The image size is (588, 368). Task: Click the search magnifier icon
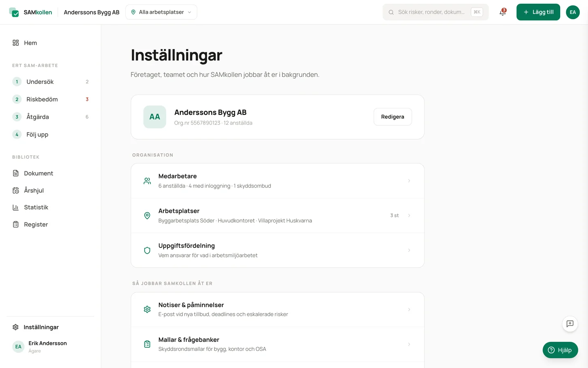pyautogui.click(x=391, y=12)
